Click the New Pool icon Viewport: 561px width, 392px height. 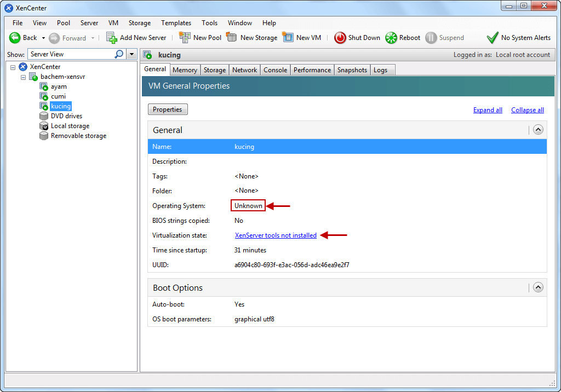[x=185, y=37]
